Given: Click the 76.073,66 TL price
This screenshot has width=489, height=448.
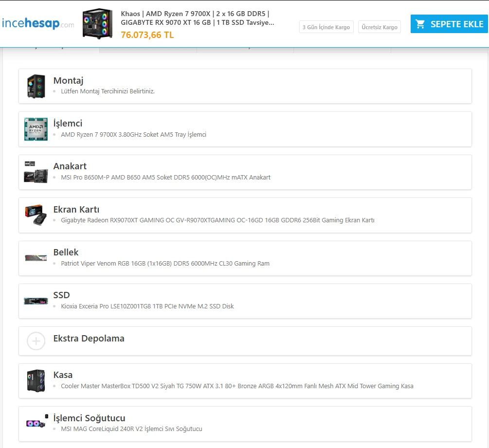Looking at the screenshot, I should click(147, 35).
